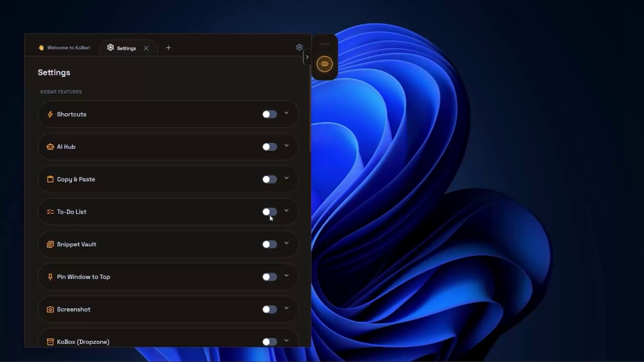Expand the Snippet Vault section chevron
This screenshot has width=644, height=362.
pyautogui.click(x=286, y=243)
